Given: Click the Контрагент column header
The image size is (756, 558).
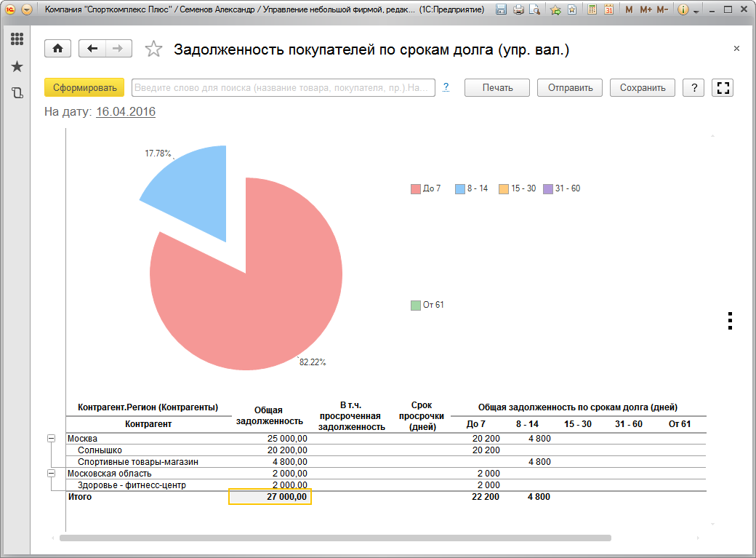Looking at the screenshot, I should (x=148, y=424).
